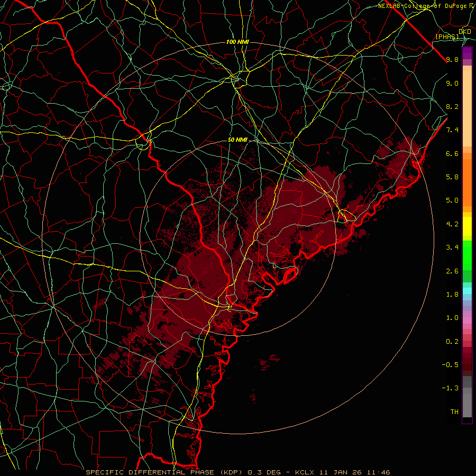476x476 pixels.
Task: Click the 4.2 value on the color scale
Action: (452, 224)
